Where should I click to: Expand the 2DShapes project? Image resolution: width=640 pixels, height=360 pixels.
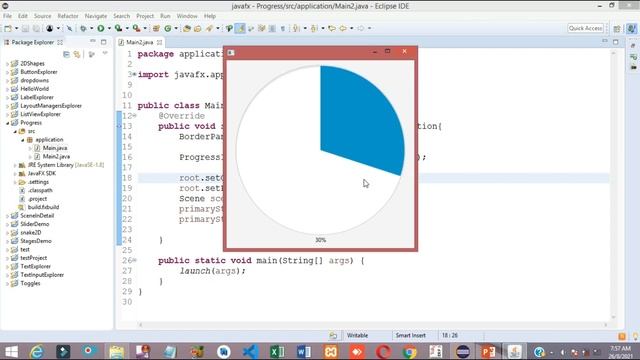[x=7, y=64]
